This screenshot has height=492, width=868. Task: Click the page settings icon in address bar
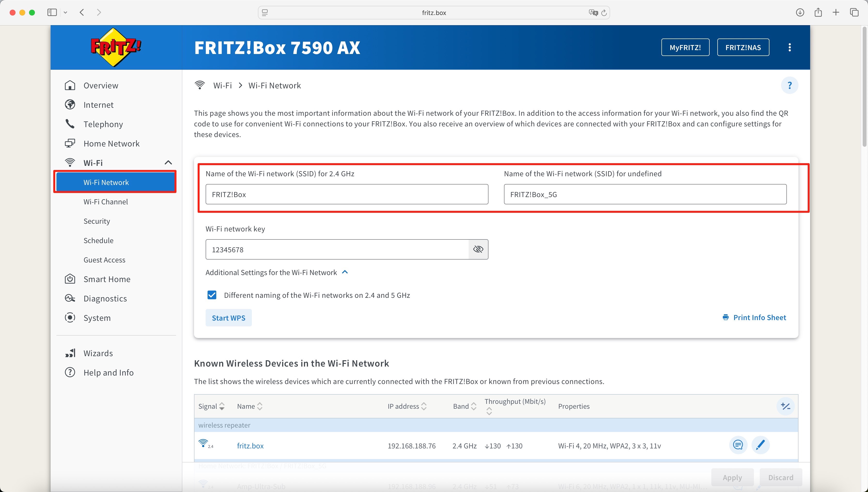click(x=265, y=13)
